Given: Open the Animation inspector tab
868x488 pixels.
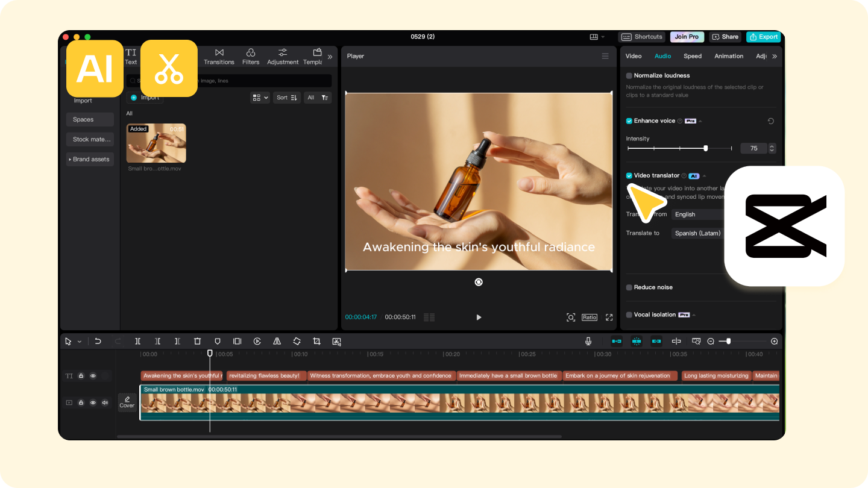Looking at the screenshot, I should click(729, 56).
